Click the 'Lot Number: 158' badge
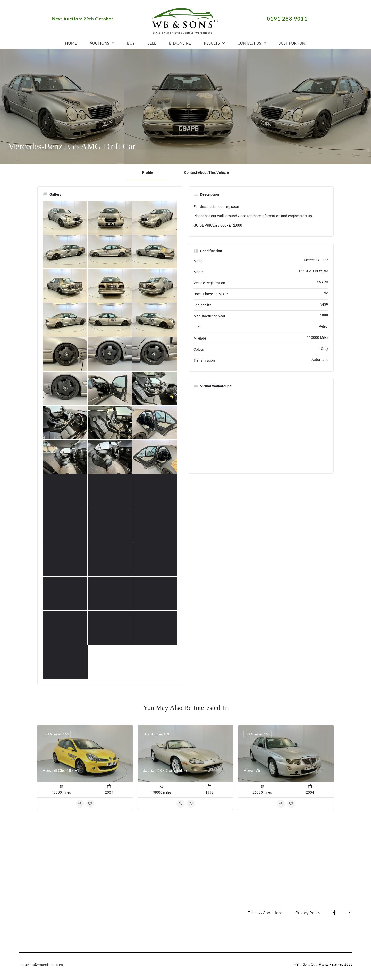 pyautogui.click(x=257, y=734)
